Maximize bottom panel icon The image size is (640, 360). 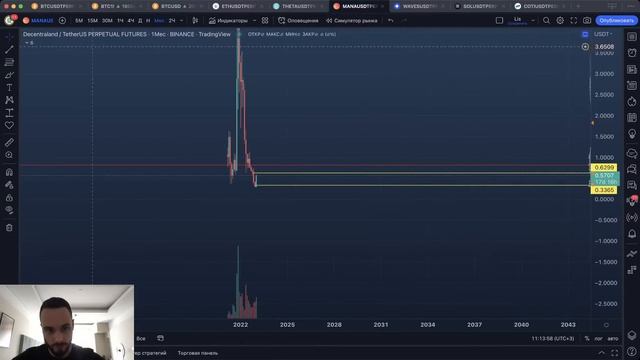click(615, 353)
